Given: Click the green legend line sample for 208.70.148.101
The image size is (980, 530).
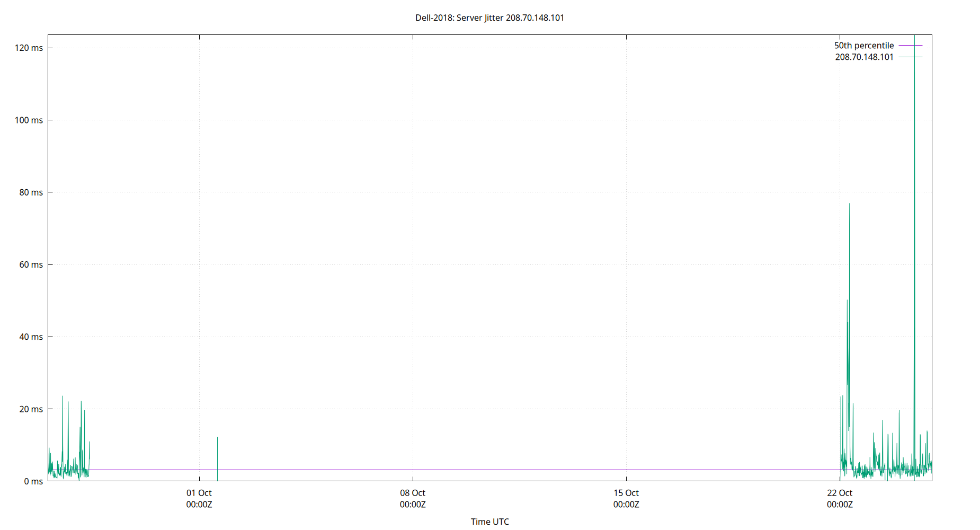Looking at the screenshot, I should 911,57.
